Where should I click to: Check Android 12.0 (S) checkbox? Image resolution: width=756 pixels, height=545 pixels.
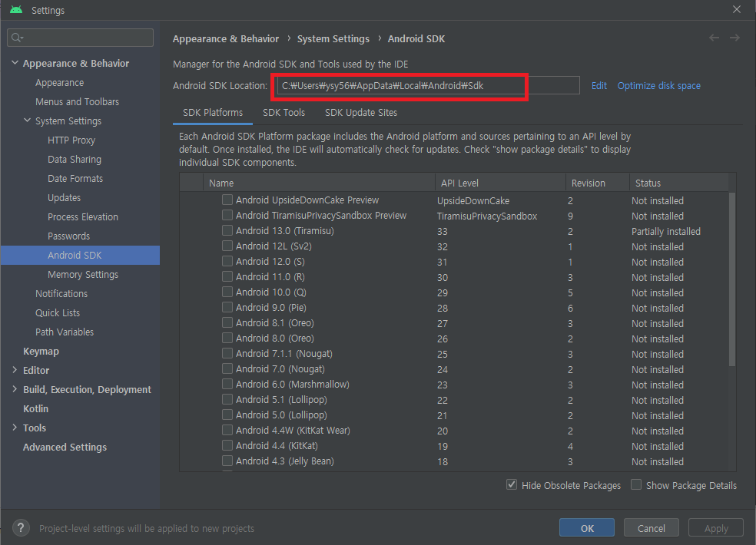pyautogui.click(x=227, y=261)
